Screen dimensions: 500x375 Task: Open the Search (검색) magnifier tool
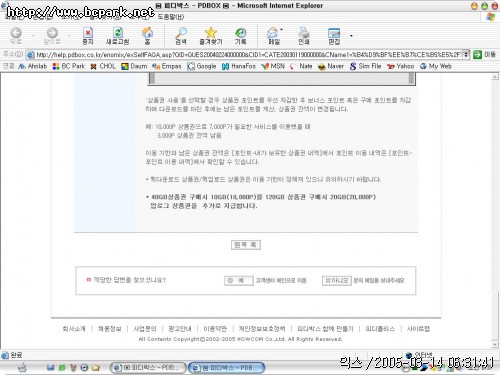(181, 36)
